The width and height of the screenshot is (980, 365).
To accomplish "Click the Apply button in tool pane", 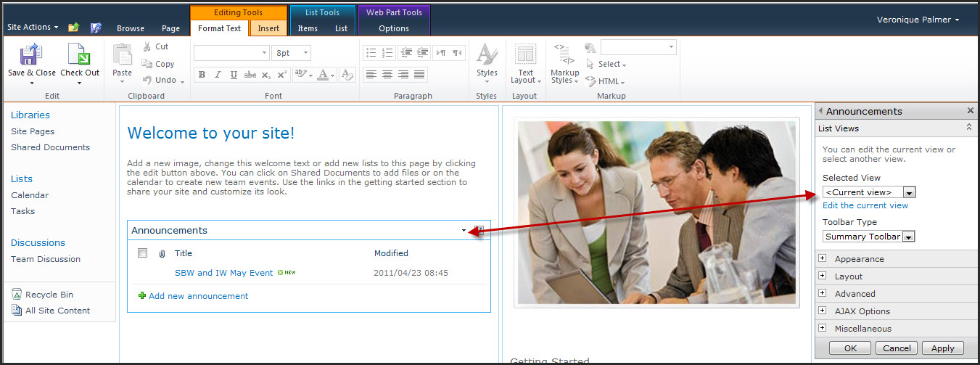I will (943, 348).
